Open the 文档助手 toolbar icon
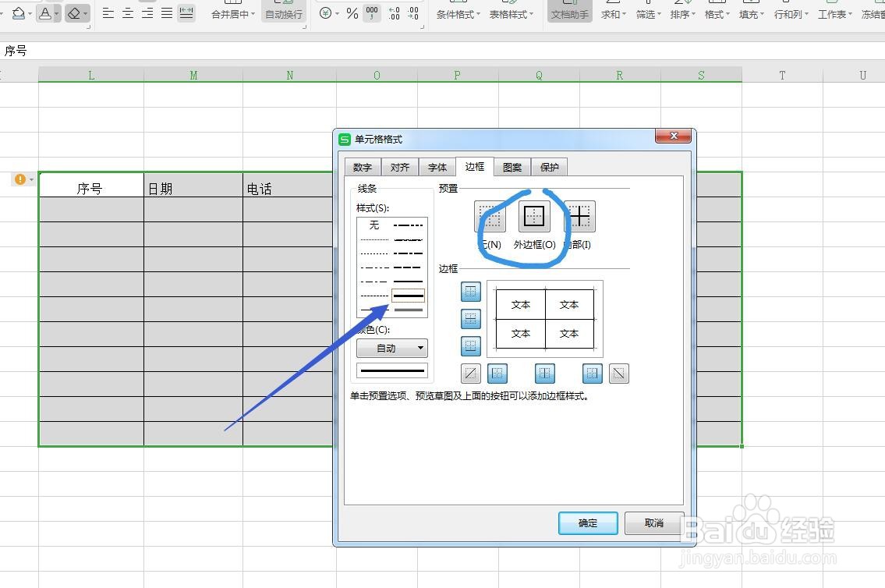 pyautogui.click(x=569, y=14)
